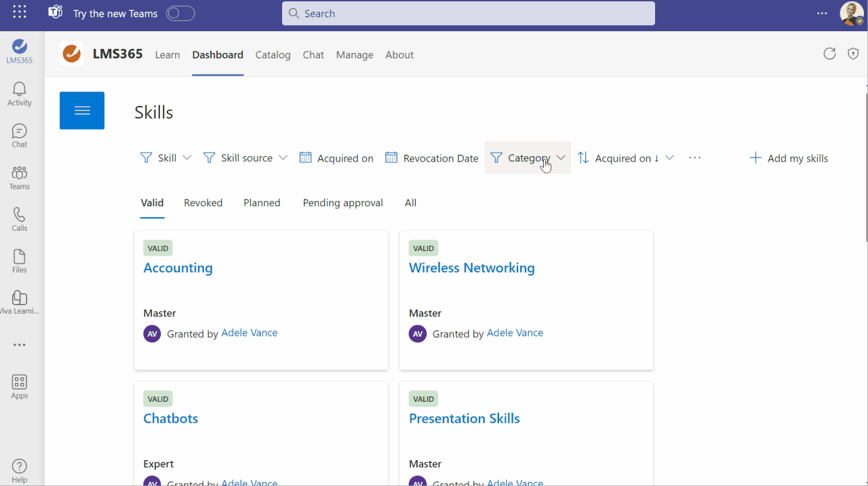This screenshot has width=868, height=486.
Task: Switch to the Revoked tab
Action: 203,203
